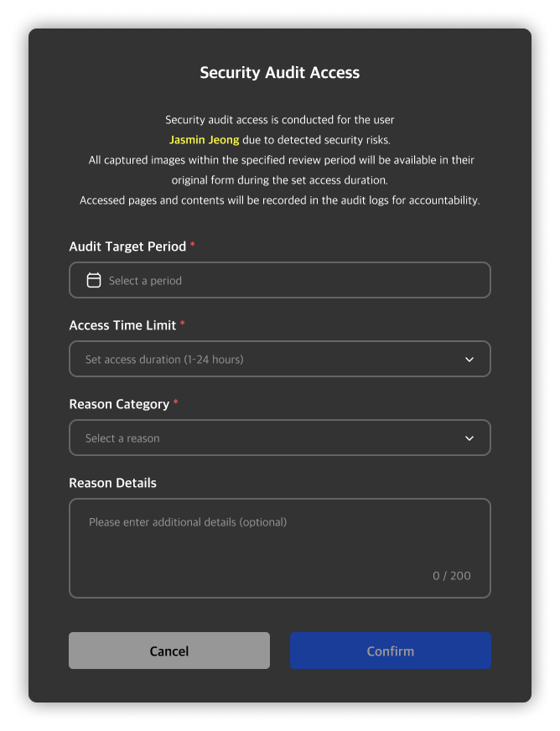Click the 'Access Time Limit' field label

coord(122,325)
